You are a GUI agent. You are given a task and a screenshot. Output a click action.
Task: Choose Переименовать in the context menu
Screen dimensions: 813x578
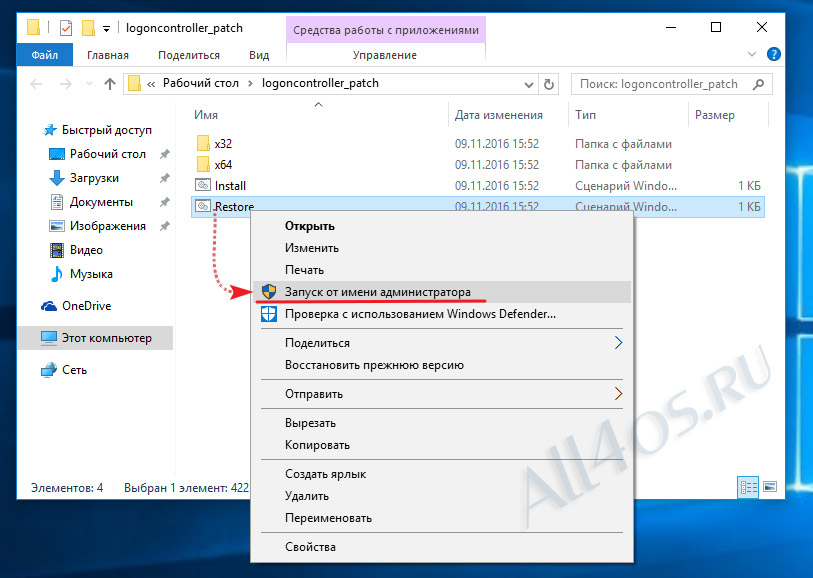[x=442, y=518]
